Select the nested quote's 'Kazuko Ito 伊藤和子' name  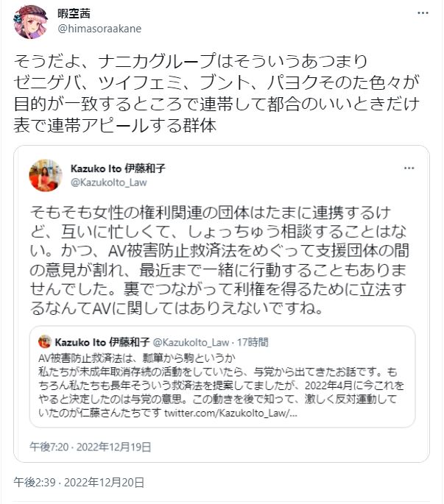tap(105, 341)
